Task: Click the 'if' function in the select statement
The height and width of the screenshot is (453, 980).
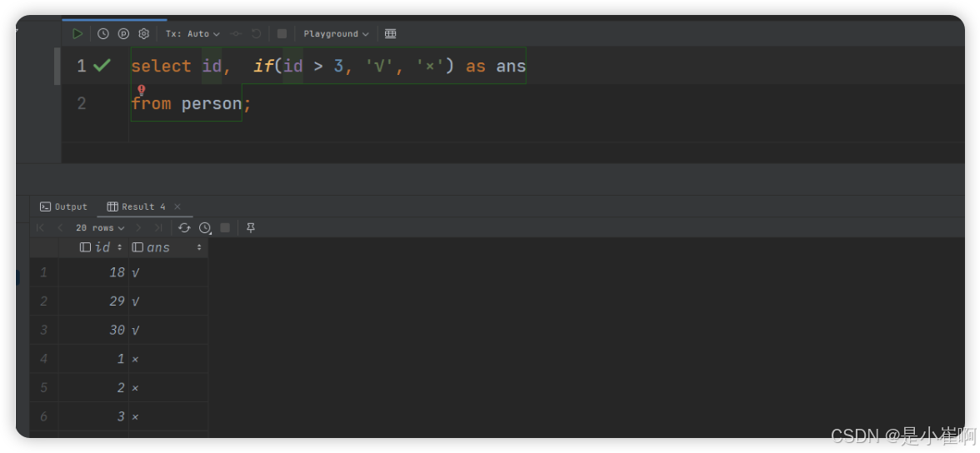Action: [263, 66]
